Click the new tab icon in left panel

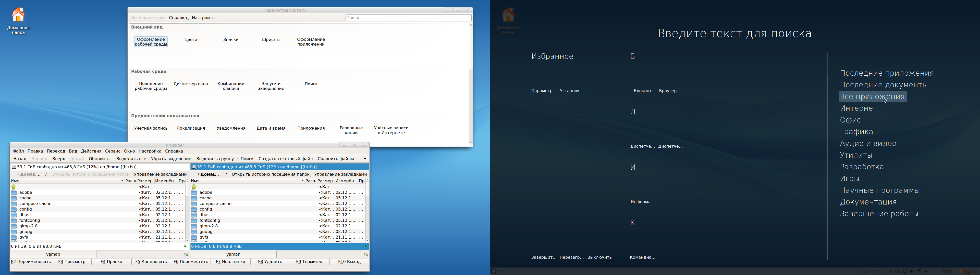[x=186, y=254]
